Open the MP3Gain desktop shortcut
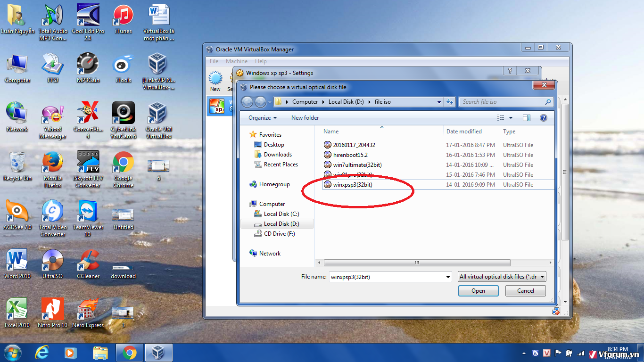The height and width of the screenshot is (362, 644). (88, 68)
